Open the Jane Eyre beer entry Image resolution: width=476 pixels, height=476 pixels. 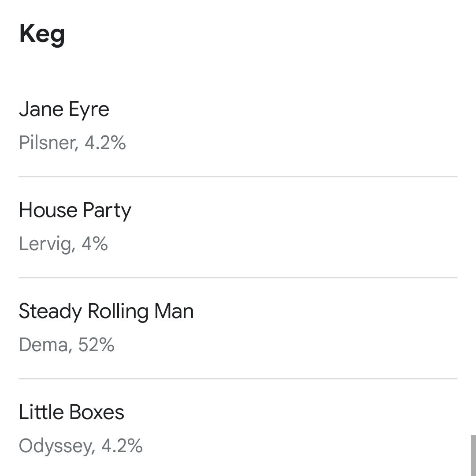pos(64,109)
